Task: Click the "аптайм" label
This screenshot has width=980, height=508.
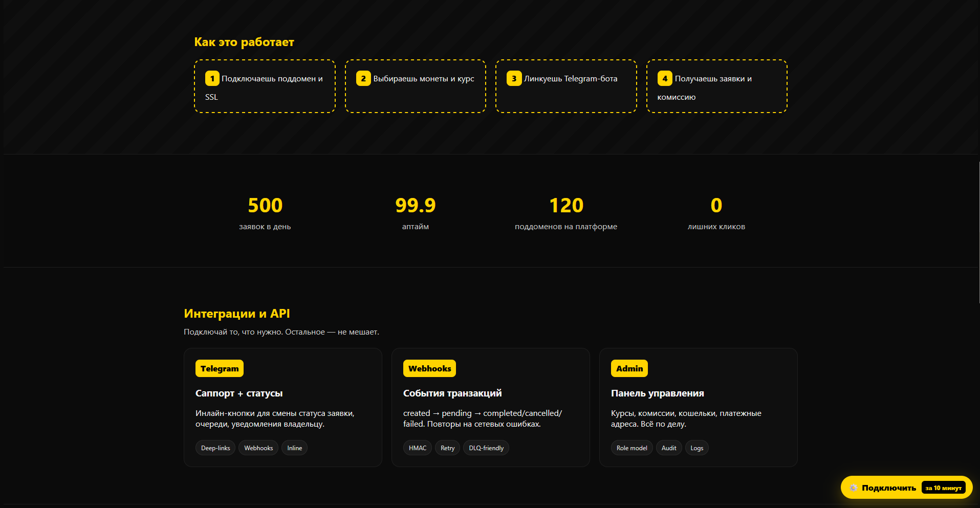Action: 416,227
